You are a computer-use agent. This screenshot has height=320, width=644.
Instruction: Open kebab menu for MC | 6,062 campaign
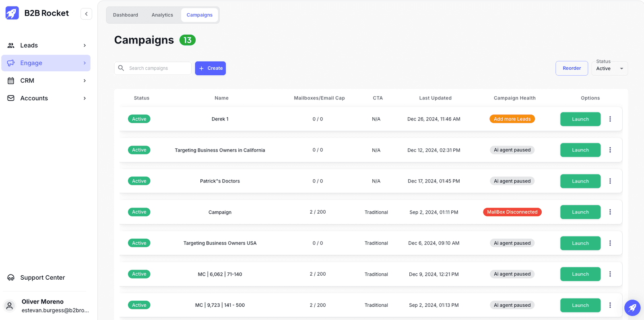tap(610, 274)
